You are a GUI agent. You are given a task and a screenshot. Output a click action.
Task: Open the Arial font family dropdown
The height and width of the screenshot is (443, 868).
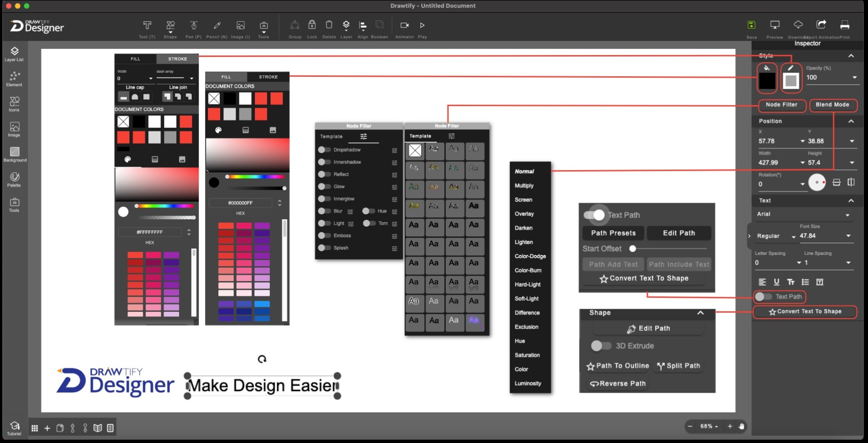point(803,214)
